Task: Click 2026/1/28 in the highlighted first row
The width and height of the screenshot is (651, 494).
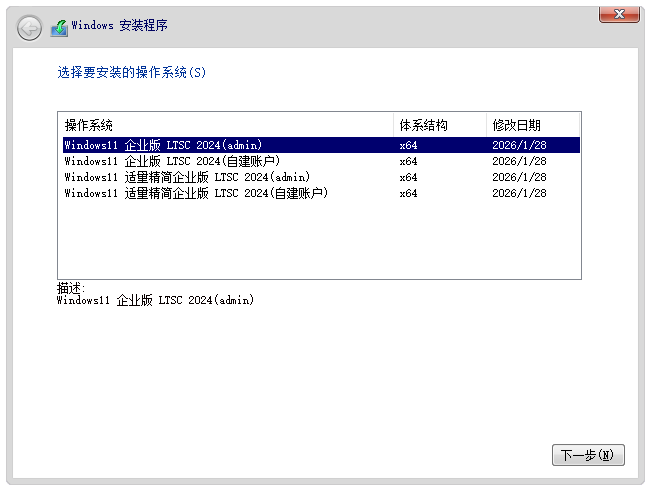Action: point(519,145)
